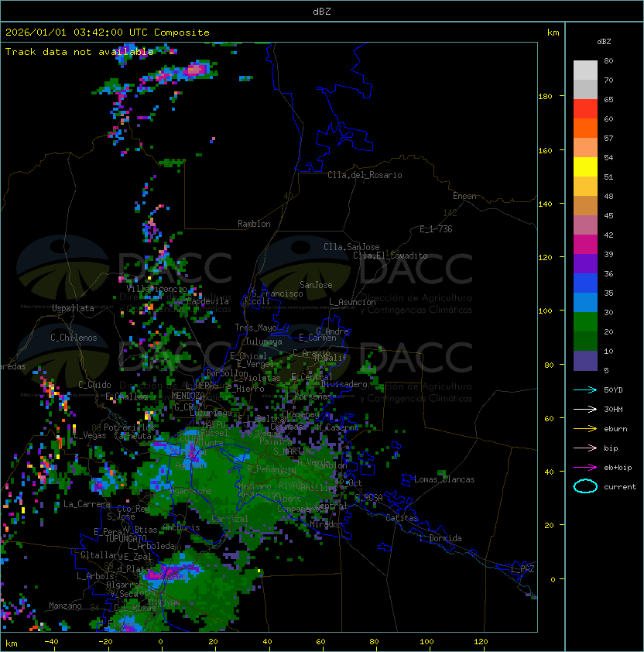
Task: Click the dBZ title at top center
Action: coord(322,11)
